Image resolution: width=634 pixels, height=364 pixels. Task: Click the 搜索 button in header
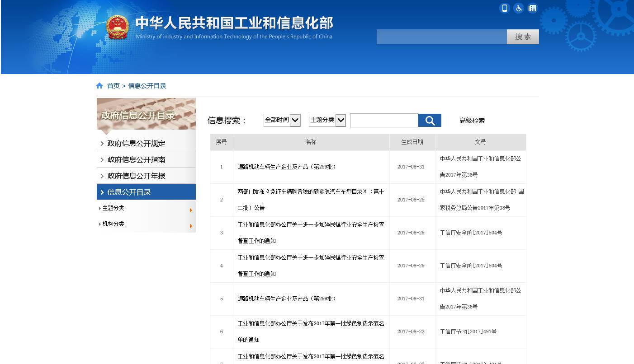click(523, 37)
